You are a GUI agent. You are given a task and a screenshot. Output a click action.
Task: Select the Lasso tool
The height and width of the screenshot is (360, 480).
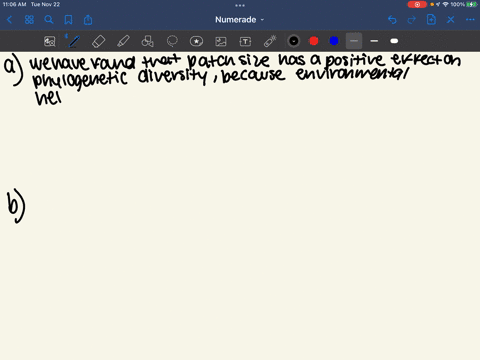pyautogui.click(x=172, y=41)
